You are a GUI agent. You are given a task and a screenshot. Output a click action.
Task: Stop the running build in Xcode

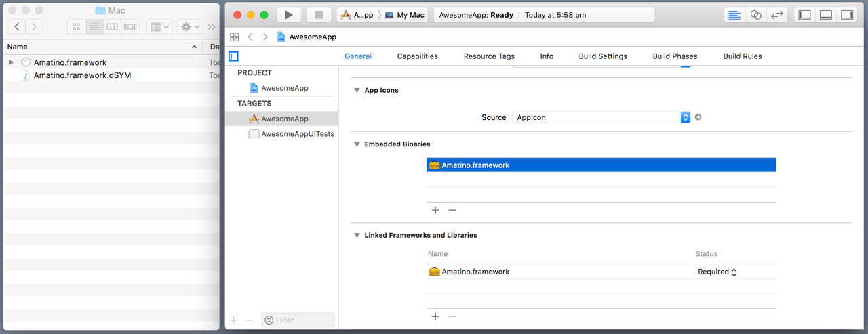point(319,15)
